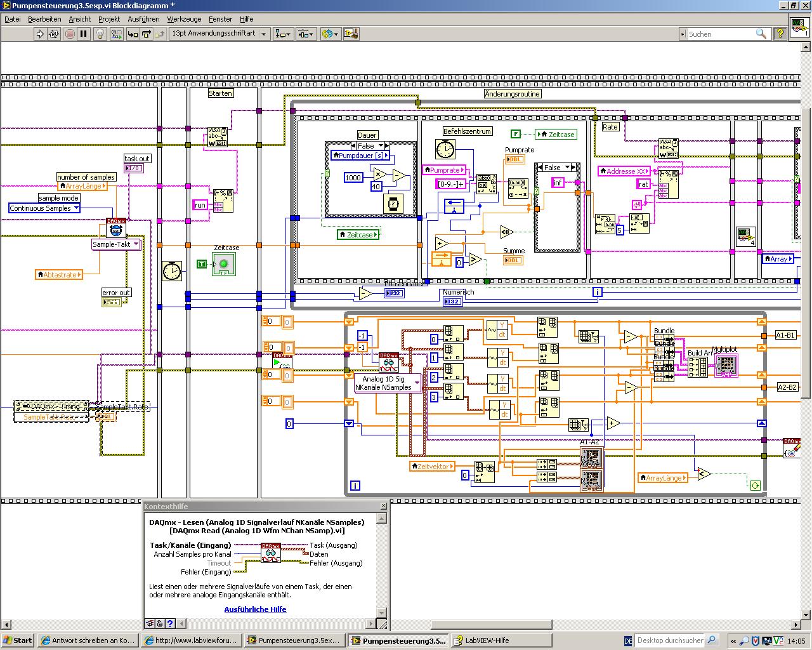Follow the Ausführliche Hilfe link
The image size is (812, 650).
tap(255, 609)
